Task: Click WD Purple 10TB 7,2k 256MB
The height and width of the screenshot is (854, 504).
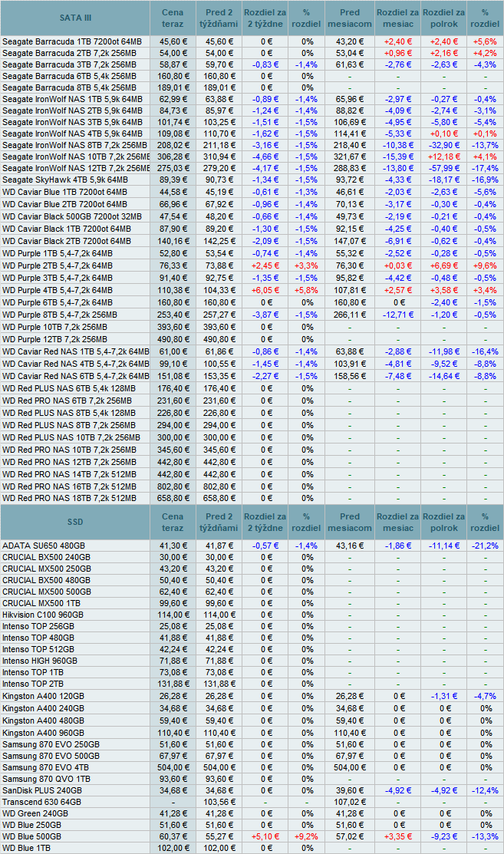Action: click(54, 327)
